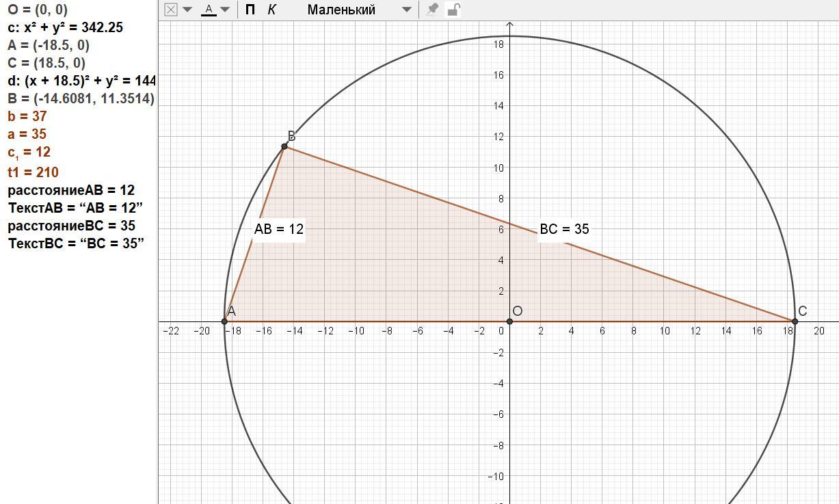Click point B on the circle

(x=284, y=146)
